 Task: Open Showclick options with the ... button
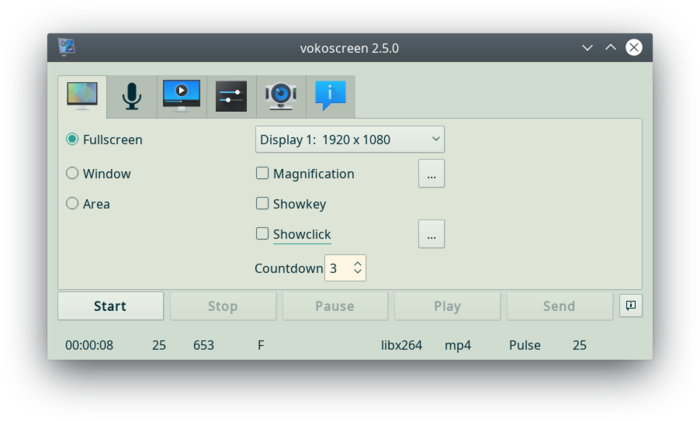click(431, 233)
